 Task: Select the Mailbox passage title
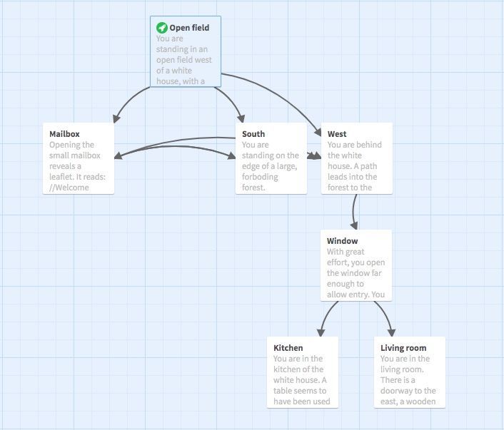64,134
